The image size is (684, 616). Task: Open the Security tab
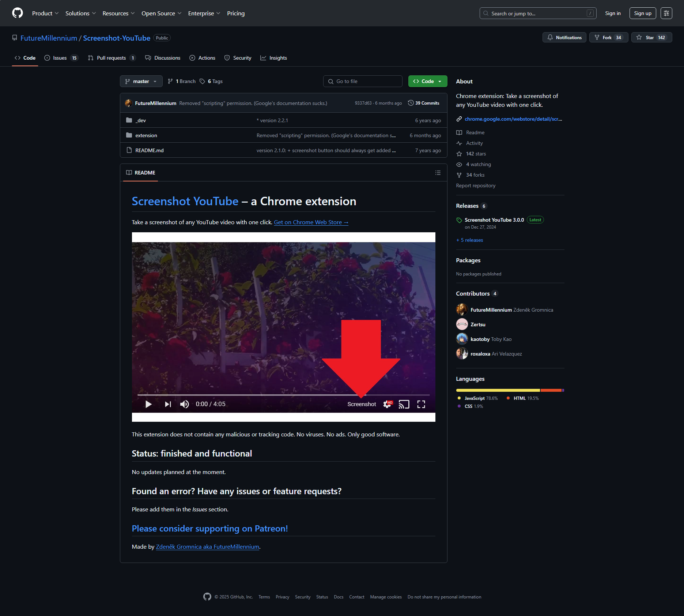(x=238, y=58)
